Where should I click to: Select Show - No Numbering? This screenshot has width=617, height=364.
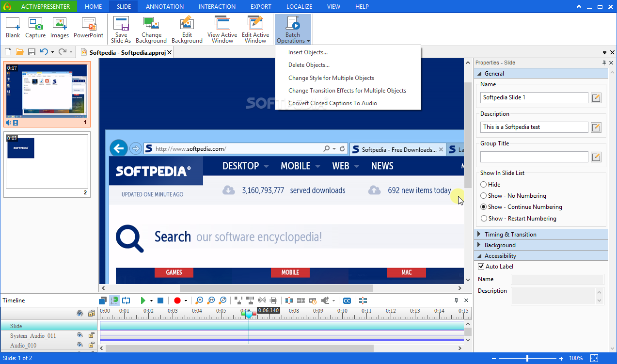tap(513, 196)
